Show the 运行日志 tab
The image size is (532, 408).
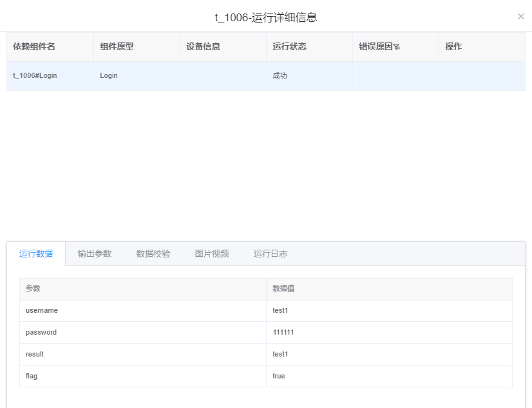(x=271, y=254)
